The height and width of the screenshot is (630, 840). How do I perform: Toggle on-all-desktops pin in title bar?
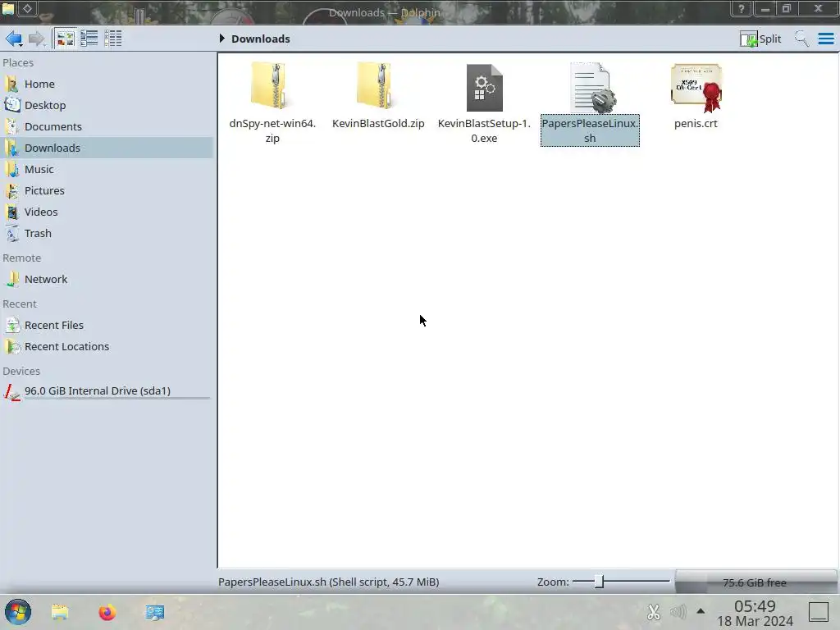pos(27,8)
